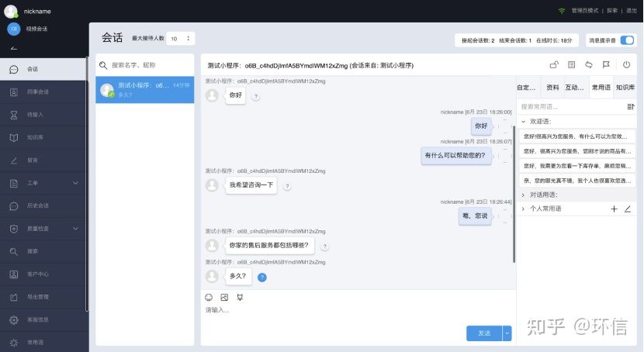Click 退出 logout link in top bar
This screenshot has height=352, width=644.
(631, 11)
